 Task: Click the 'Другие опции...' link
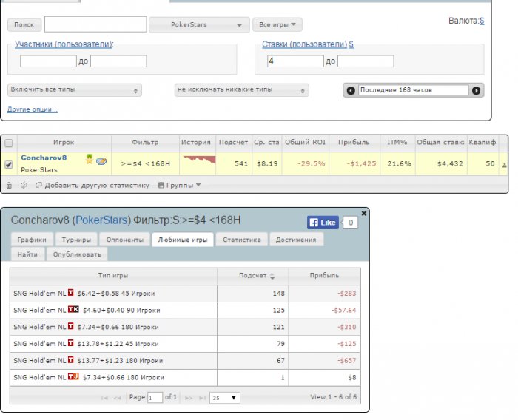tap(33, 109)
